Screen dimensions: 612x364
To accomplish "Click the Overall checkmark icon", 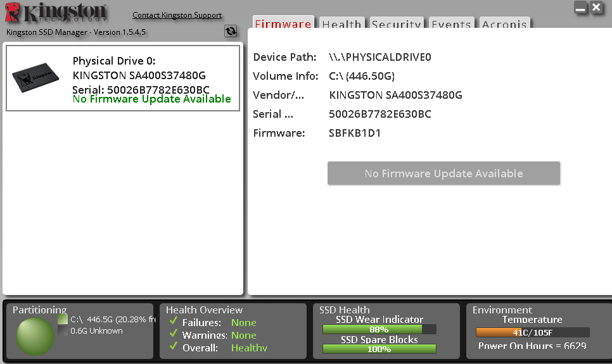I will pyautogui.click(x=174, y=346).
